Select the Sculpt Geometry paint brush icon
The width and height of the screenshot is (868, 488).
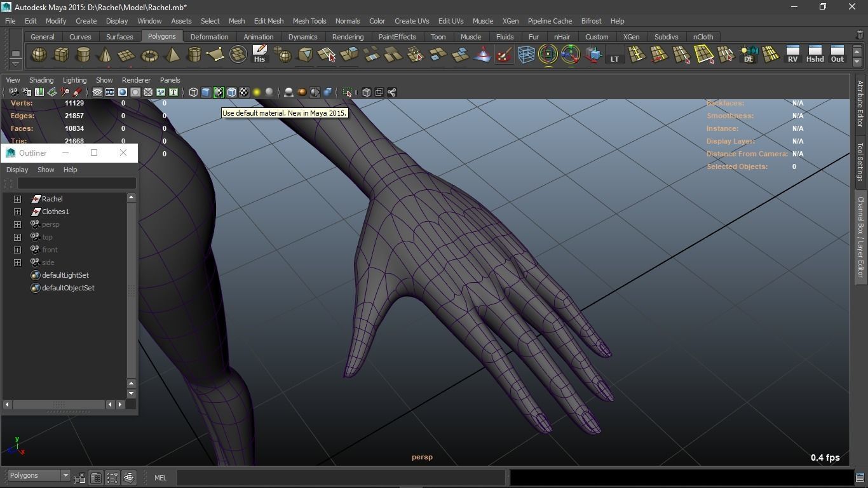coord(504,55)
